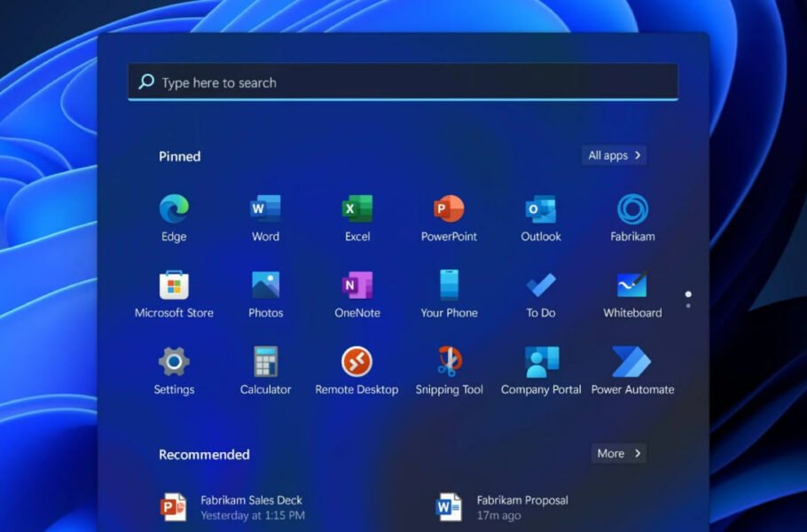Open the Photos app
The height and width of the screenshot is (532, 807).
[265, 293]
